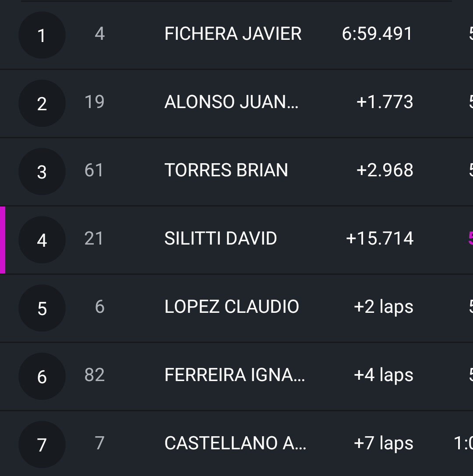Select the LOPEZ CLAUDIO entry

232,307
